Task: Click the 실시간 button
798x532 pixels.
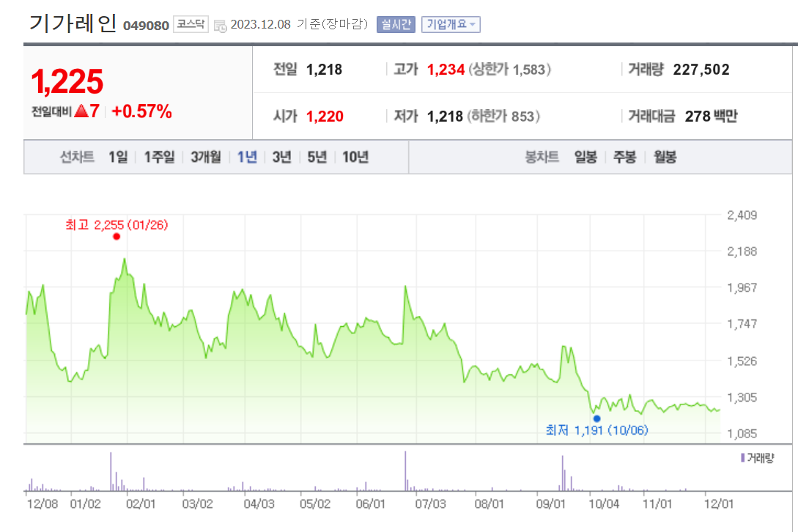Action: [396, 24]
